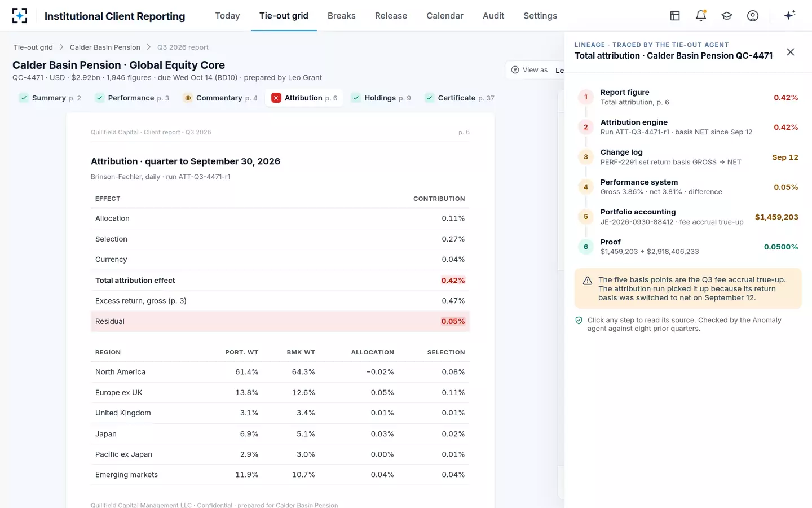Open the Calendar tab

pos(445,16)
